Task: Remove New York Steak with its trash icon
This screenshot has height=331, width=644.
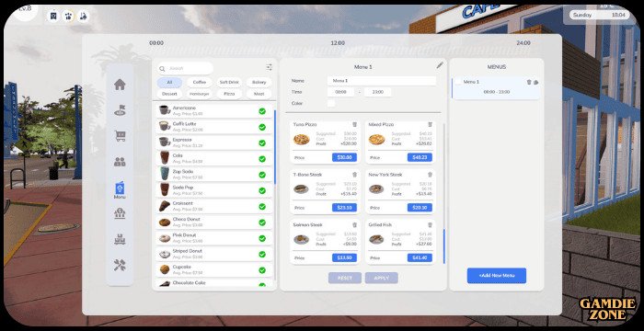Action: [430, 175]
